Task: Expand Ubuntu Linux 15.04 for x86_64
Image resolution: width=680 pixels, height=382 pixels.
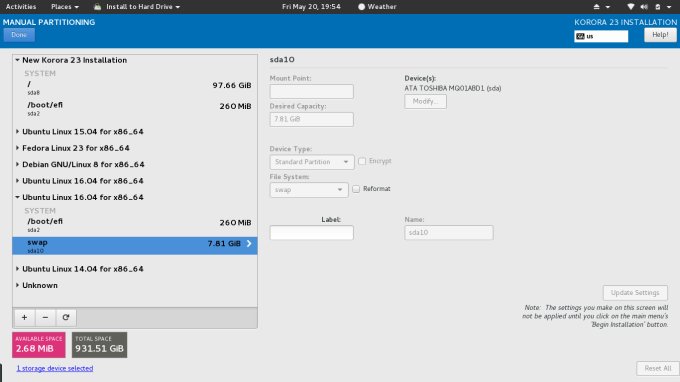Action: point(17,131)
